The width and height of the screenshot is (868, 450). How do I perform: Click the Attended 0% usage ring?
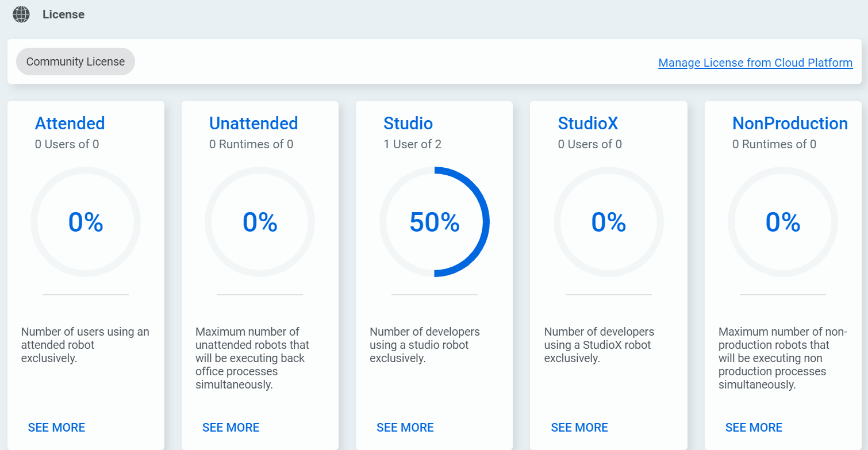(86, 222)
